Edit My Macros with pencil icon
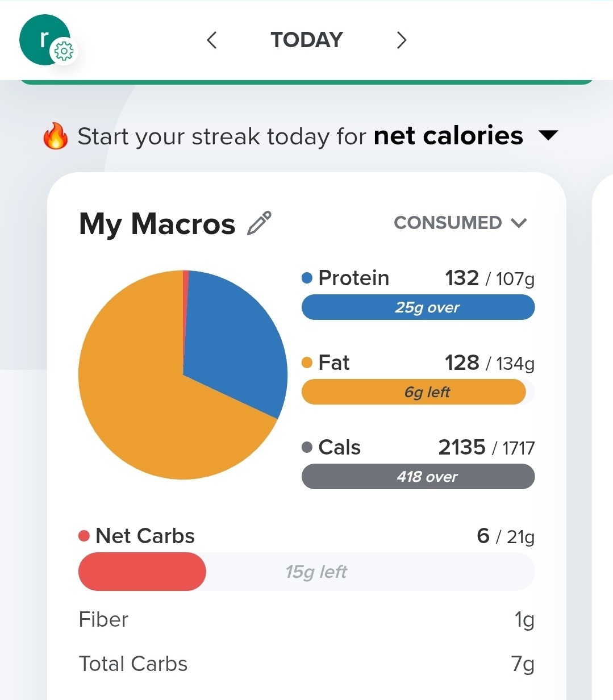 [x=260, y=223]
